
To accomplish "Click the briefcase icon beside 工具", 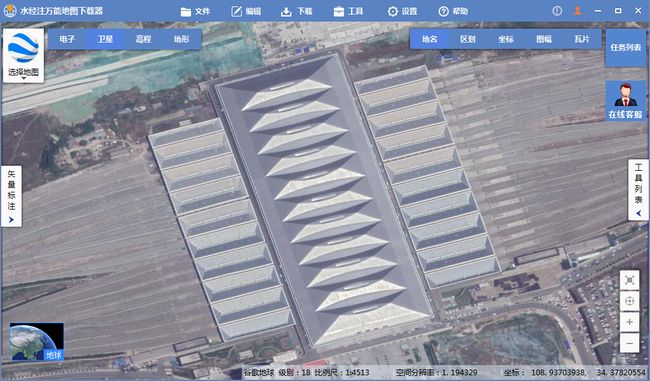I will pos(339,12).
